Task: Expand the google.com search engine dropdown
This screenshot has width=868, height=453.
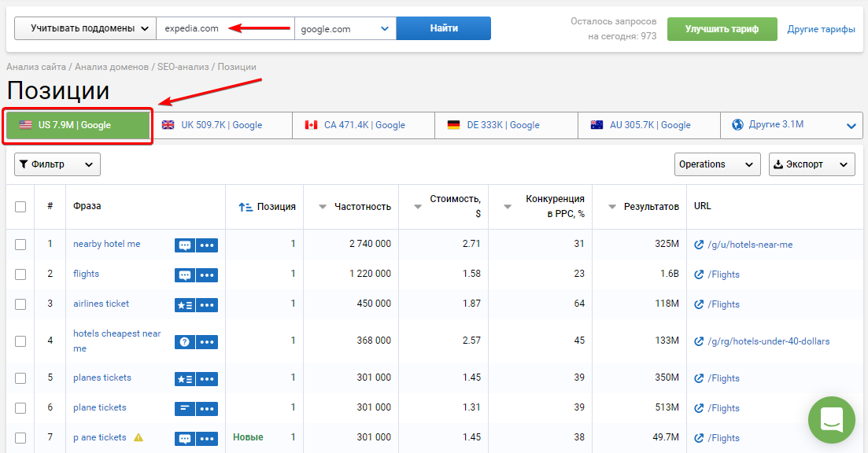Action: coord(345,28)
